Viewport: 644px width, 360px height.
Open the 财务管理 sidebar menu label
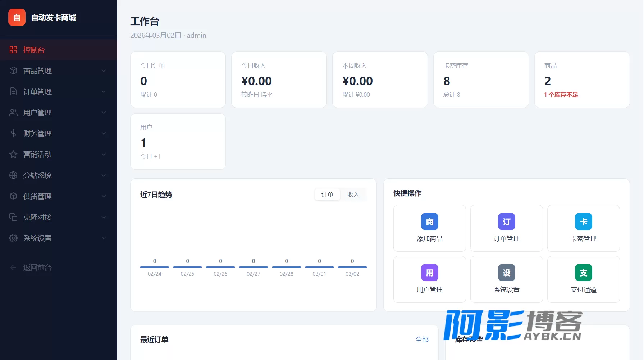(x=37, y=133)
